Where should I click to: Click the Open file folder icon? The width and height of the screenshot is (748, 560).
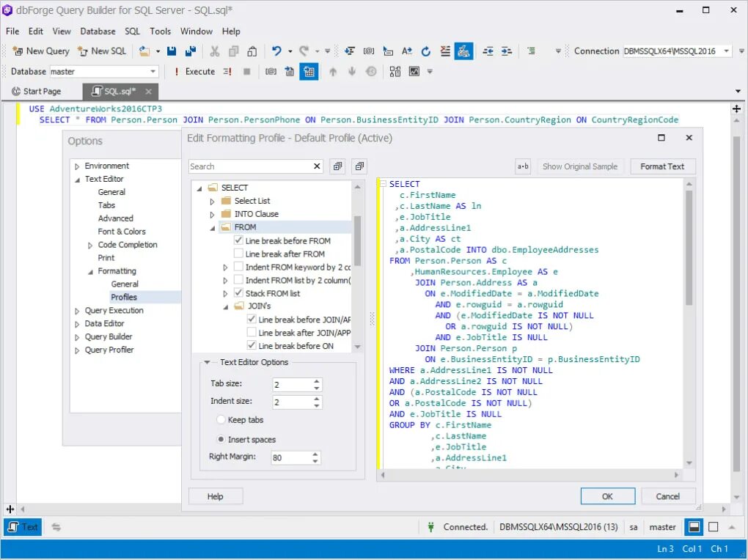point(144,51)
